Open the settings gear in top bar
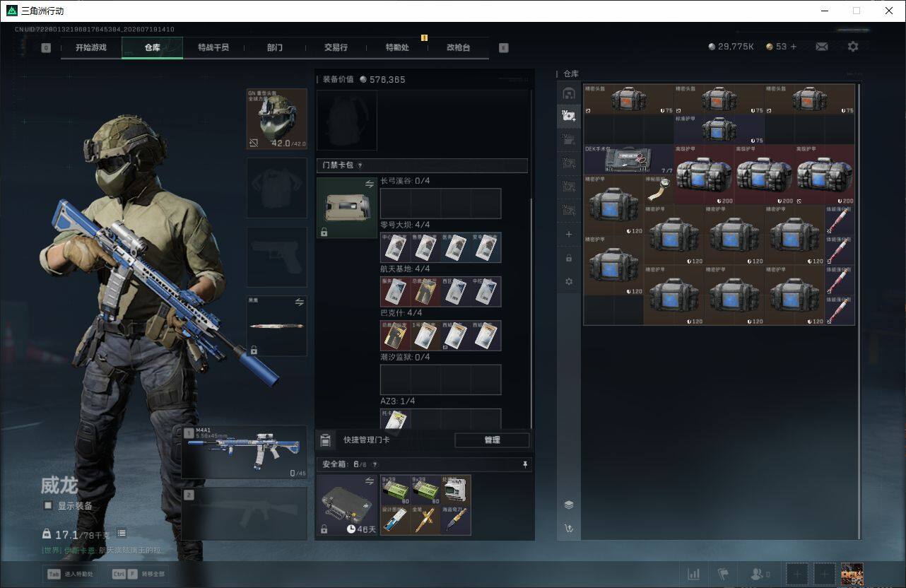 (x=853, y=47)
